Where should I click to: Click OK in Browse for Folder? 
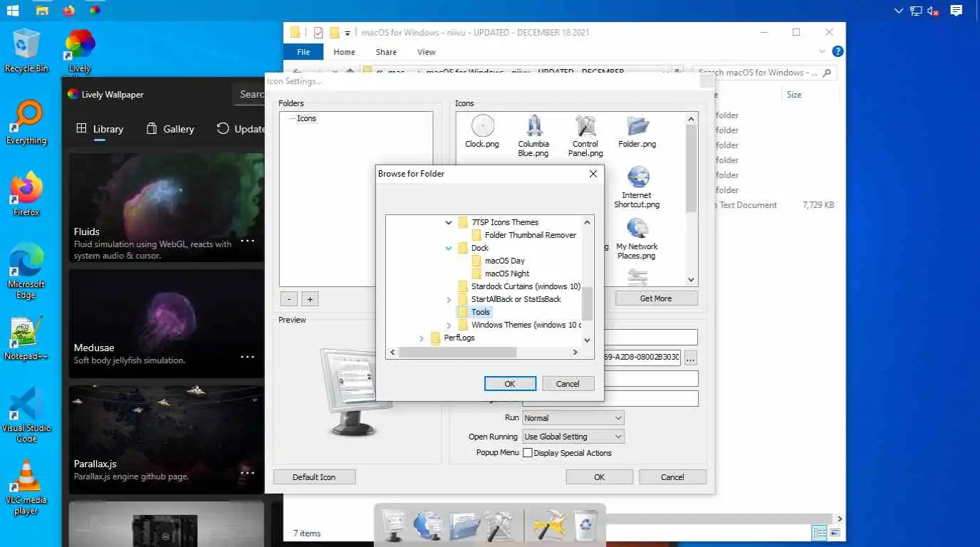coord(510,384)
